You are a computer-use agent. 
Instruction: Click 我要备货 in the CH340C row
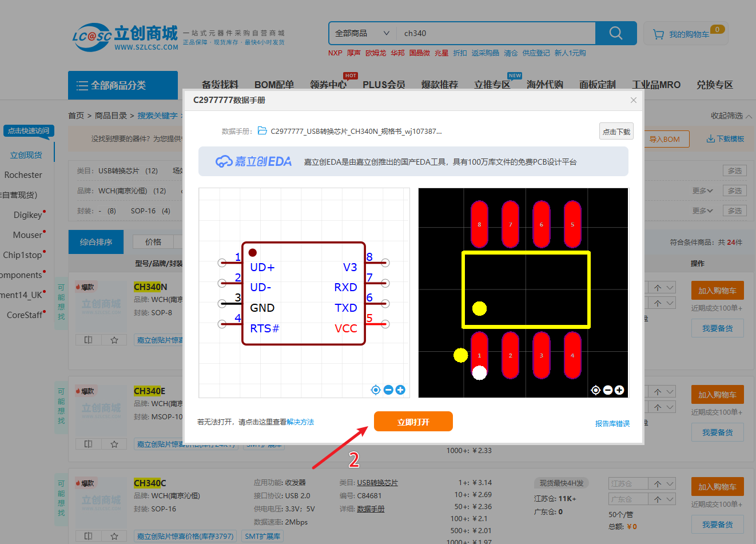[718, 525]
